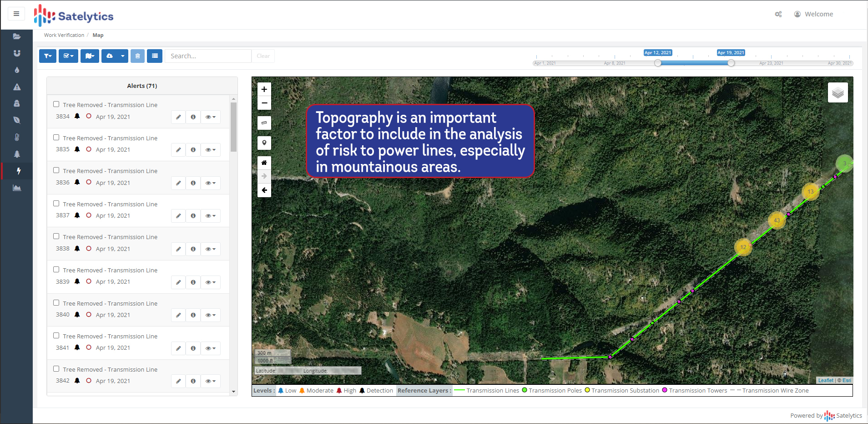
Task: Open visibility eye dropdown for alert 3837
Action: tap(210, 216)
